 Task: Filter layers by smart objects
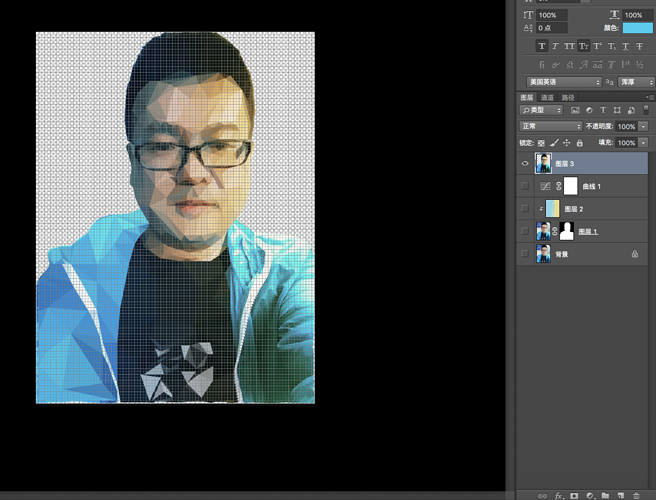coord(631,110)
